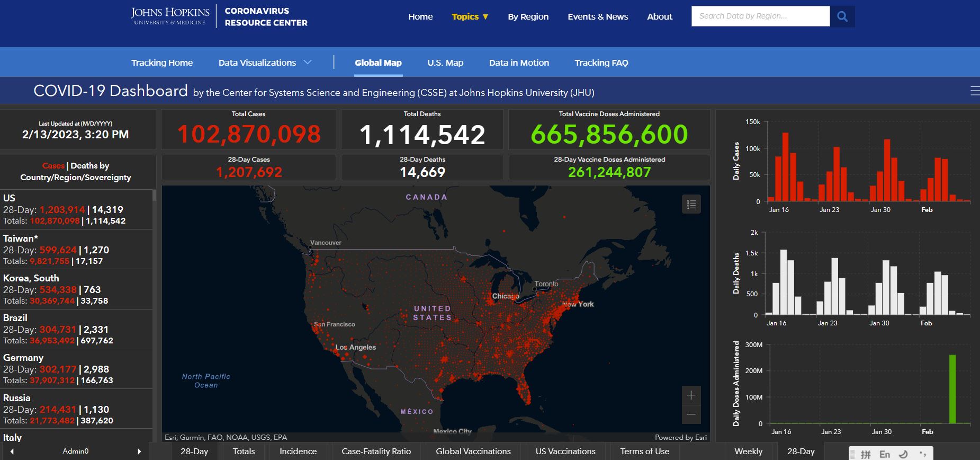Open the US Vaccinations tab
This screenshot has height=460, width=980.
tap(565, 452)
